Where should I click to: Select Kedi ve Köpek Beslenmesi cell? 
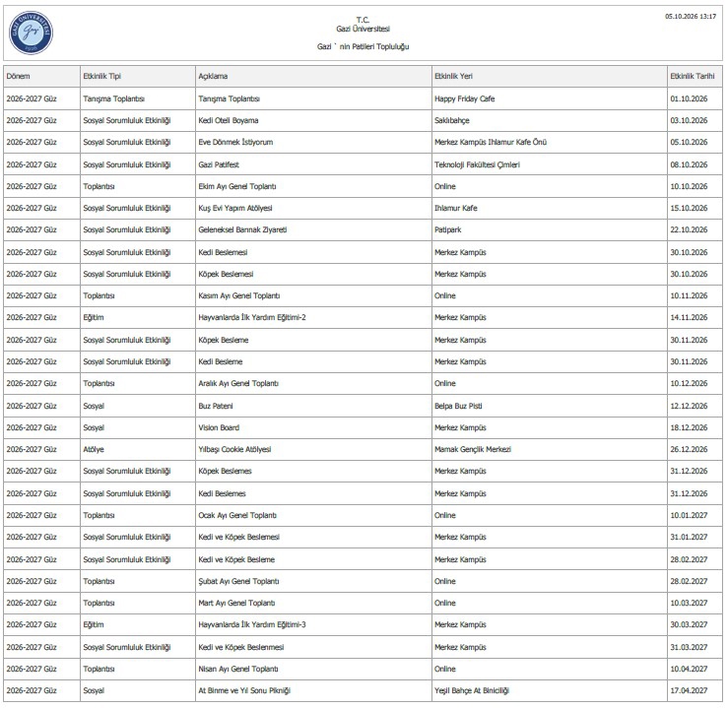tap(313, 647)
